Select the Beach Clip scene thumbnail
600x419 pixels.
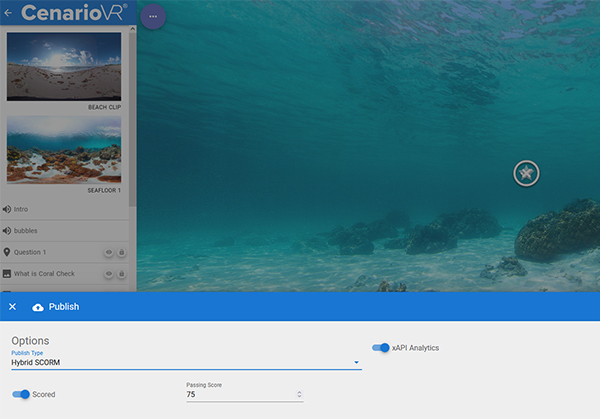(x=64, y=66)
